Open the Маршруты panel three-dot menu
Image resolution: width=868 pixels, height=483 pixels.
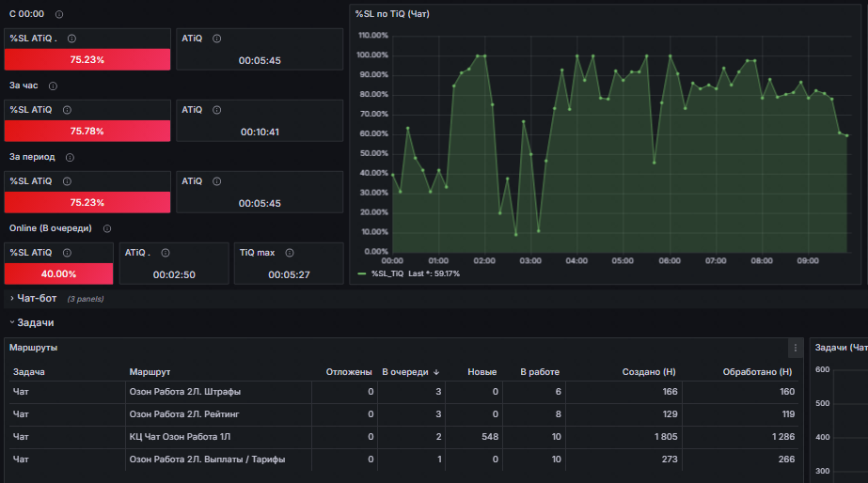[796, 348]
